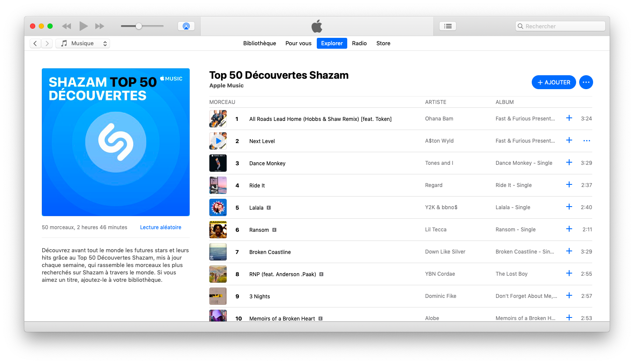Viewport: 634px width, 364px height.
Task: Open the Radio tab
Action: coord(359,43)
